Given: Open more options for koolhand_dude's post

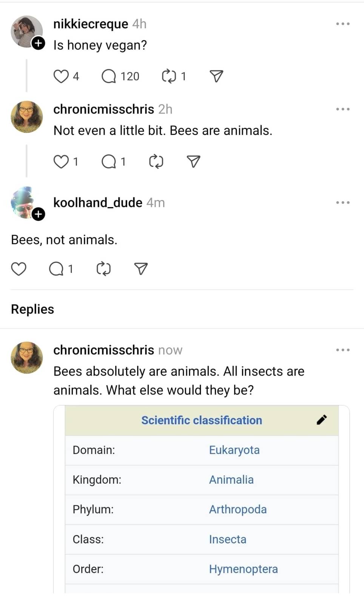Looking at the screenshot, I should pos(342,203).
